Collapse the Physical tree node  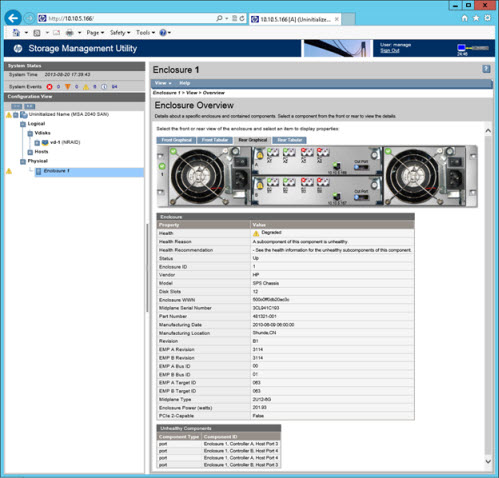coord(23,161)
